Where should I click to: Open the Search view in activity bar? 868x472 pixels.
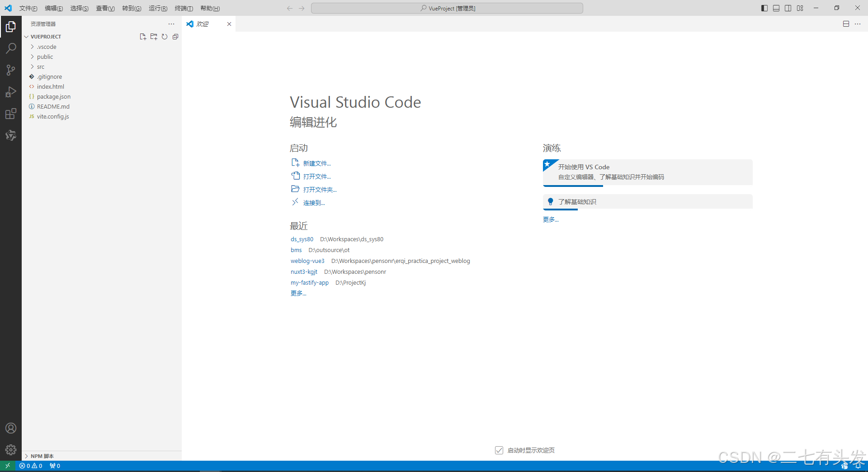11,48
